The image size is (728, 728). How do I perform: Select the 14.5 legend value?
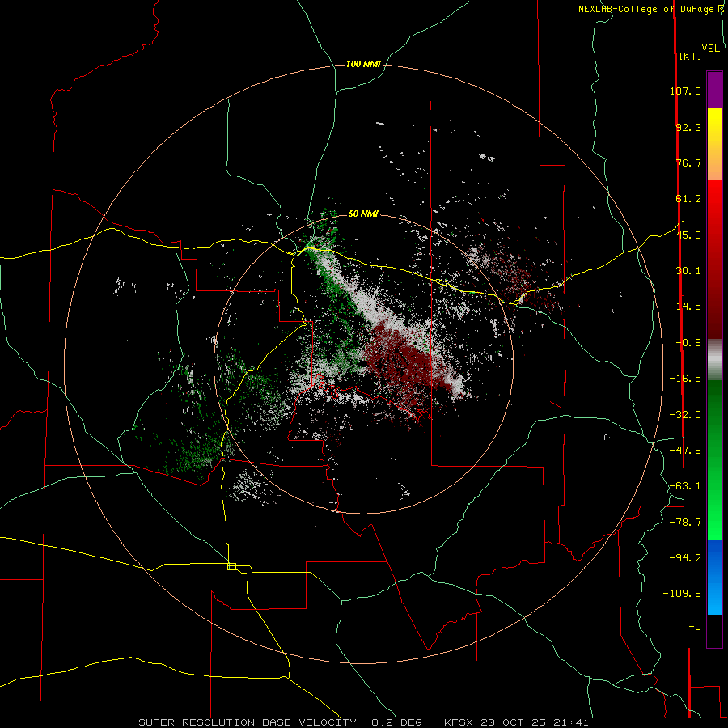[x=688, y=307]
